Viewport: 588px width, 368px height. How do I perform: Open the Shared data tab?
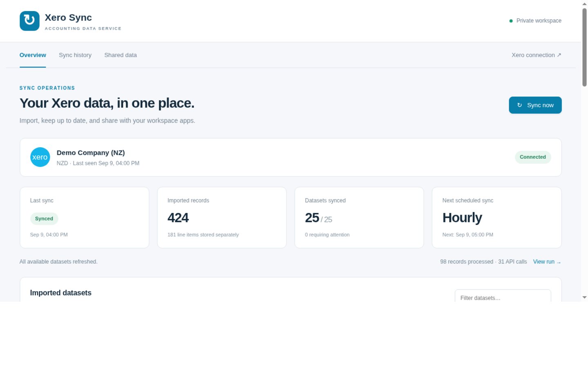tap(120, 55)
